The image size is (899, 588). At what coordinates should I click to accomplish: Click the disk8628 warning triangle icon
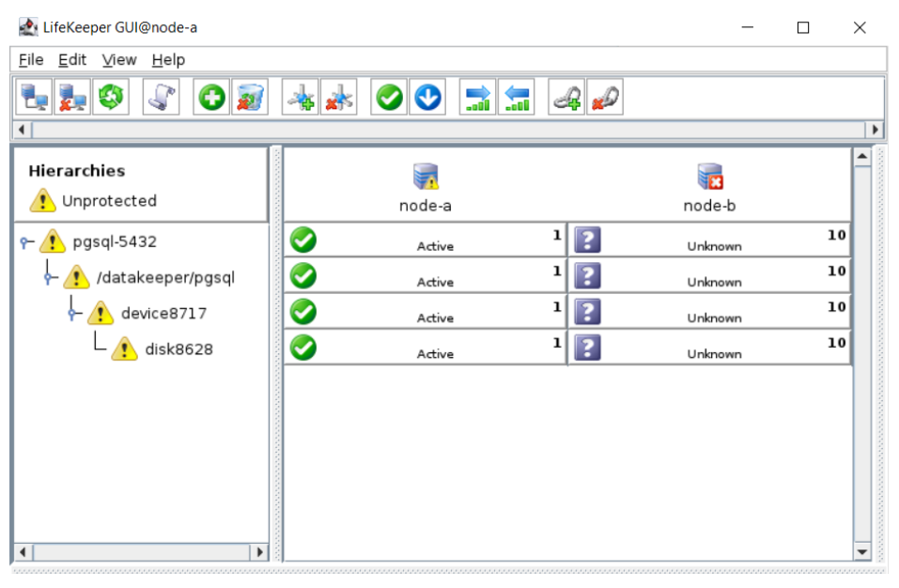pyautogui.click(x=124, y=349)
